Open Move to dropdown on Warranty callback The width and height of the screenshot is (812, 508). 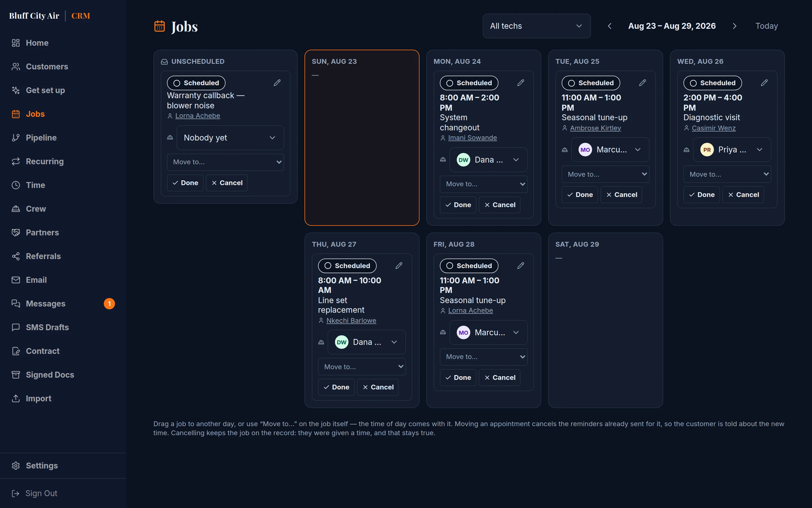pos(226,162)
